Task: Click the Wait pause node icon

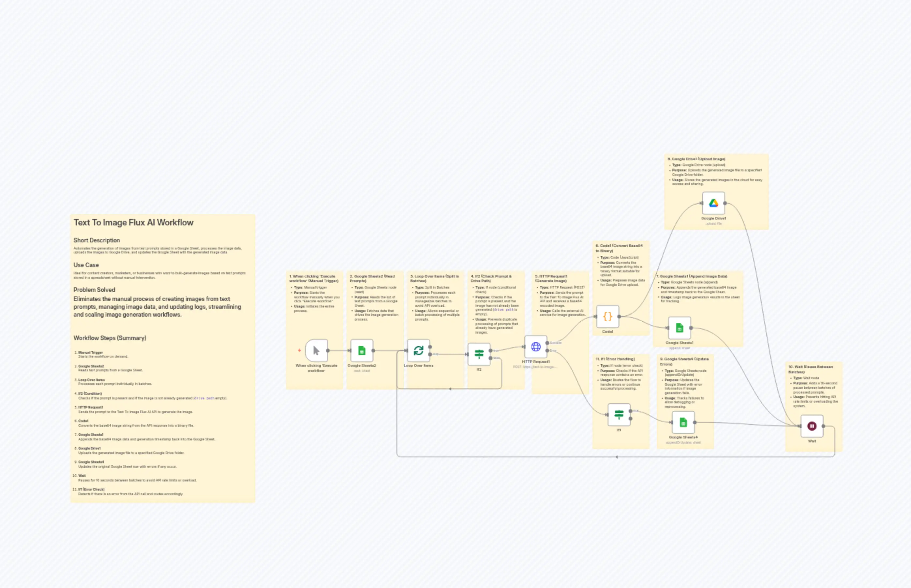Action: (x=812, y=425)
